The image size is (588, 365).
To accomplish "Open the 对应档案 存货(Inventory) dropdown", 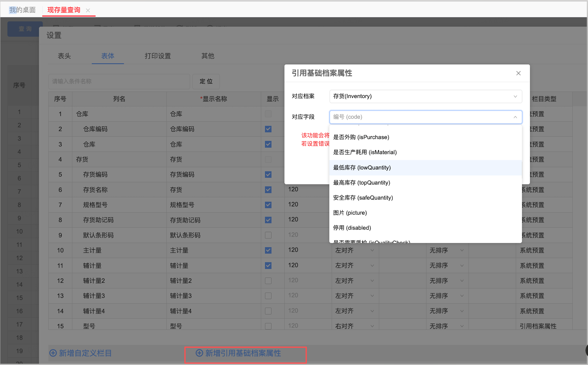I will 426,96.
